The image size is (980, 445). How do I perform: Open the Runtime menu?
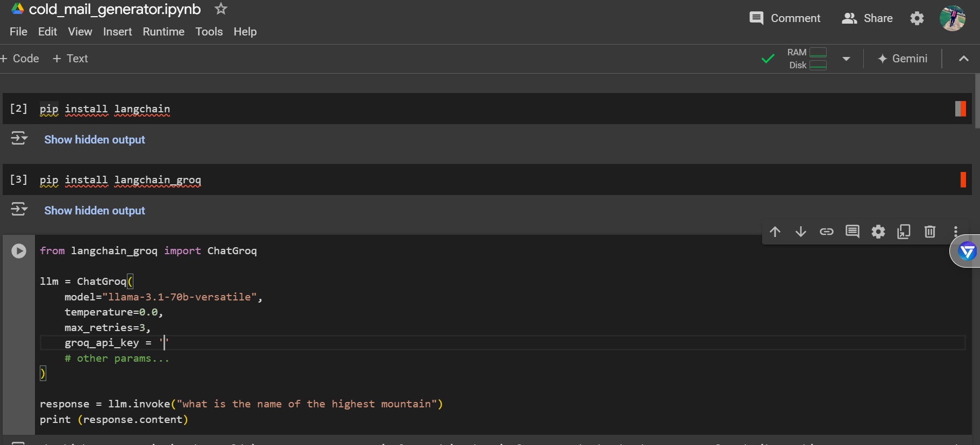[x=164, y=32]
